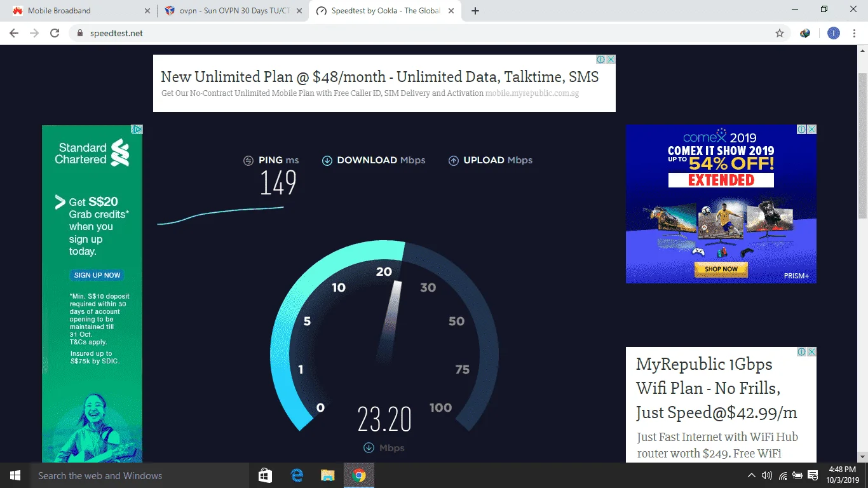Open the MyRepublic 1Gbps Wifi Plan ad

[x=716, y=388]
